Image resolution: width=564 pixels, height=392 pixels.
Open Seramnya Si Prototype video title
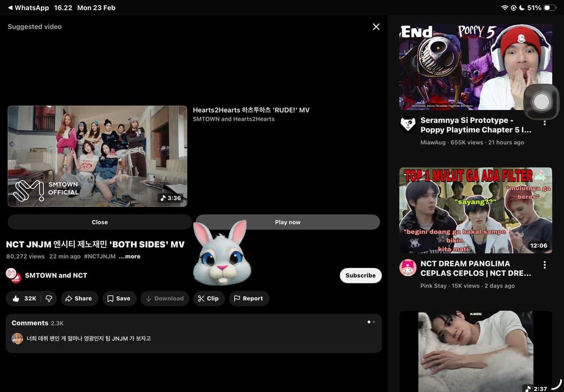pos(476,125)
